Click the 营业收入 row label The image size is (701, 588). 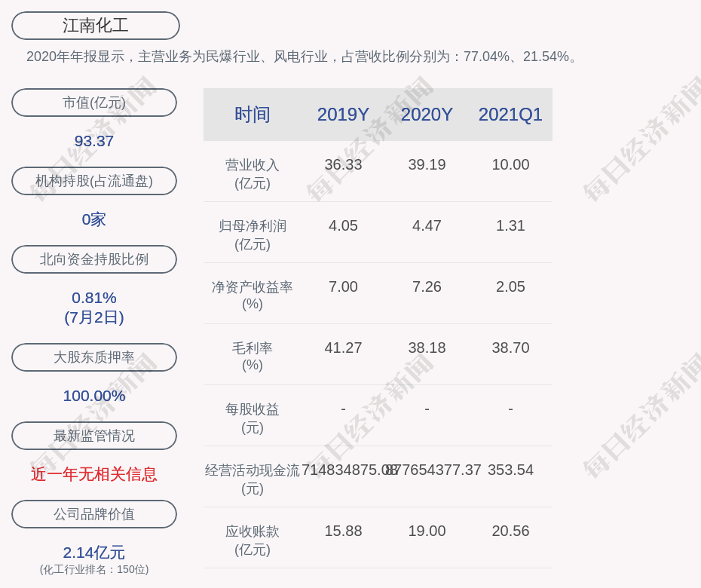253,173
